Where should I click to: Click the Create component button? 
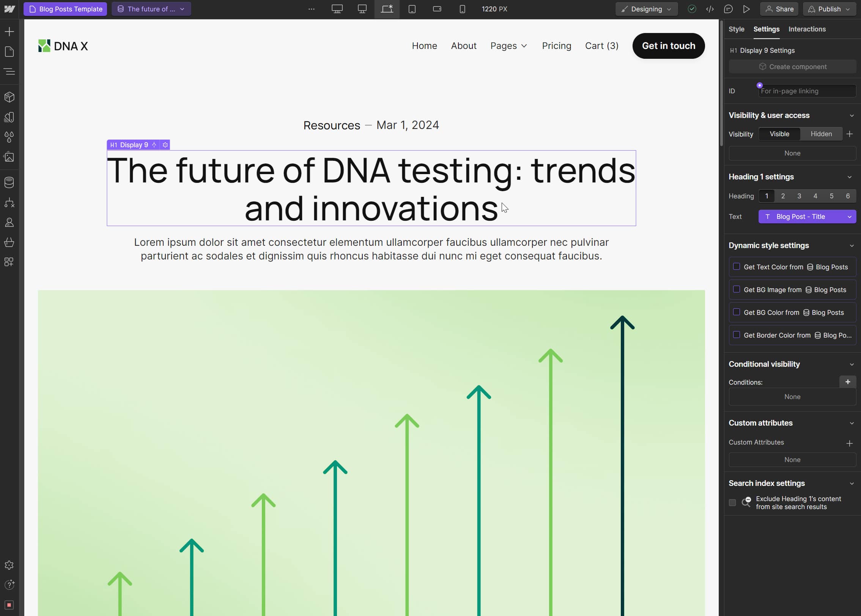[x=792, y=67]
